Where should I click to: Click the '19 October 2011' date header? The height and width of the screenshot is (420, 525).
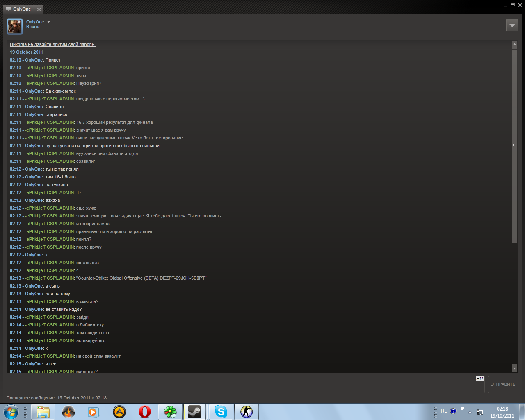point(26,52)
